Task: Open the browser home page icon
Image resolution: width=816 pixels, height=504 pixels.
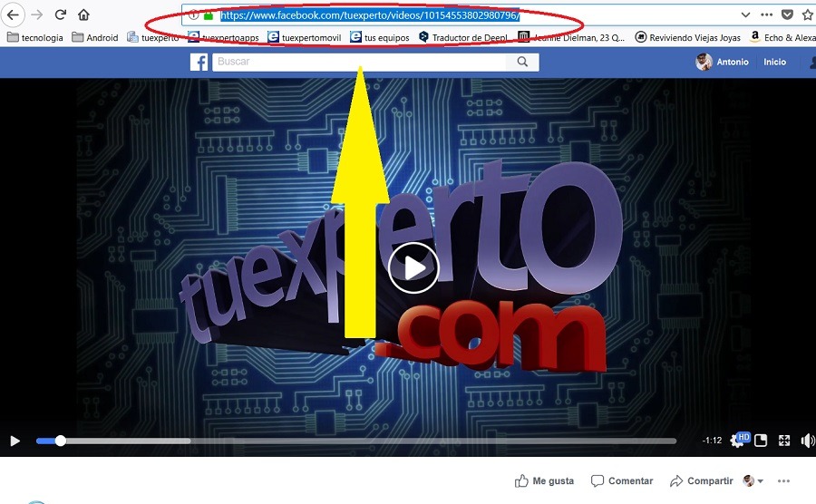Action: (83, 15)
